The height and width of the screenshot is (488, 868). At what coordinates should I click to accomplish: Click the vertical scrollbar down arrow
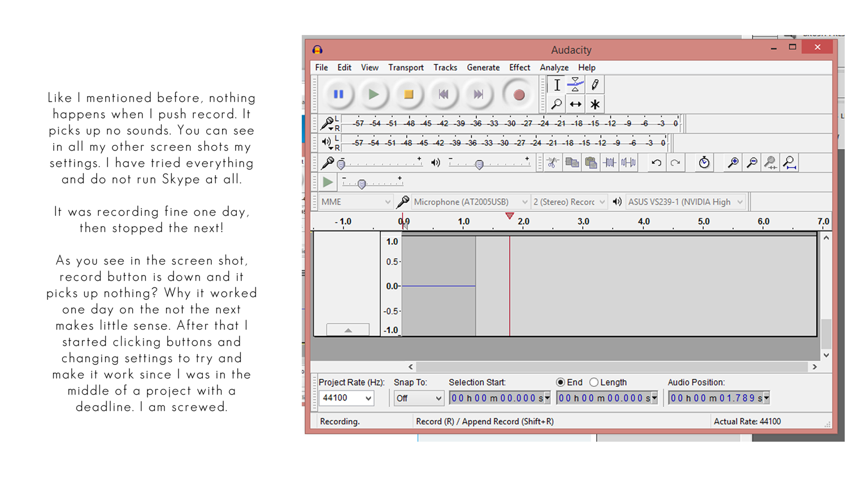(x=826, y=355)
